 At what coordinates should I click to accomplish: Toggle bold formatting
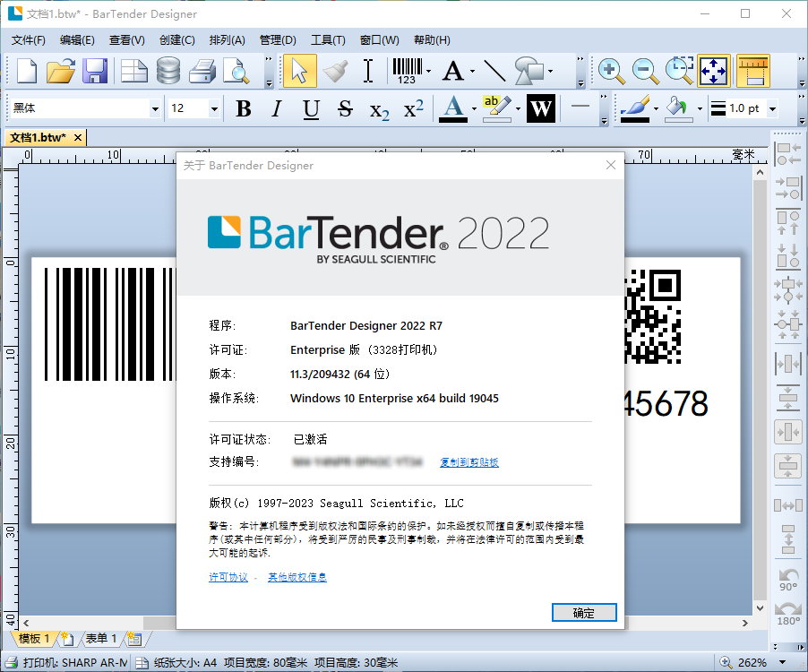(x=244, y=108)
